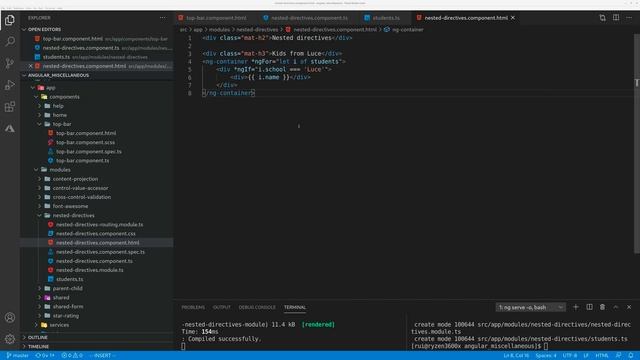Open the Run and Debug view
The width and height of the screenshot is (640, 360).
click(10, 85)
